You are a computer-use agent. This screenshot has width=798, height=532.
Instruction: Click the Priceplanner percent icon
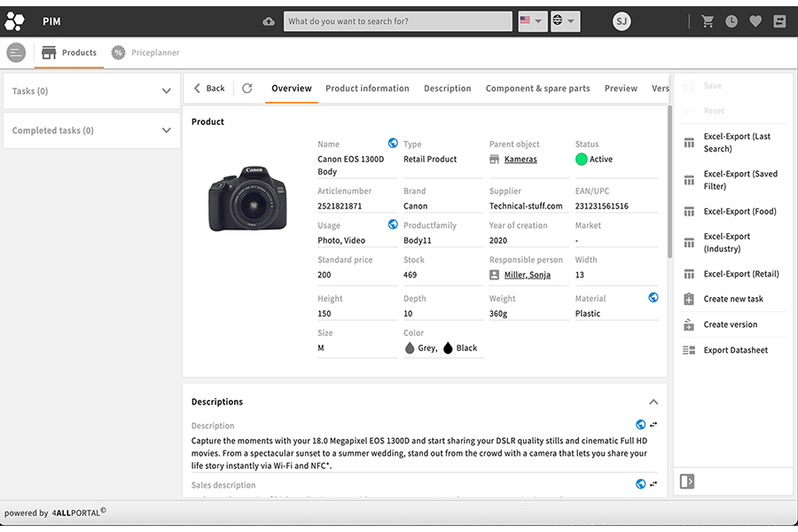118,52
